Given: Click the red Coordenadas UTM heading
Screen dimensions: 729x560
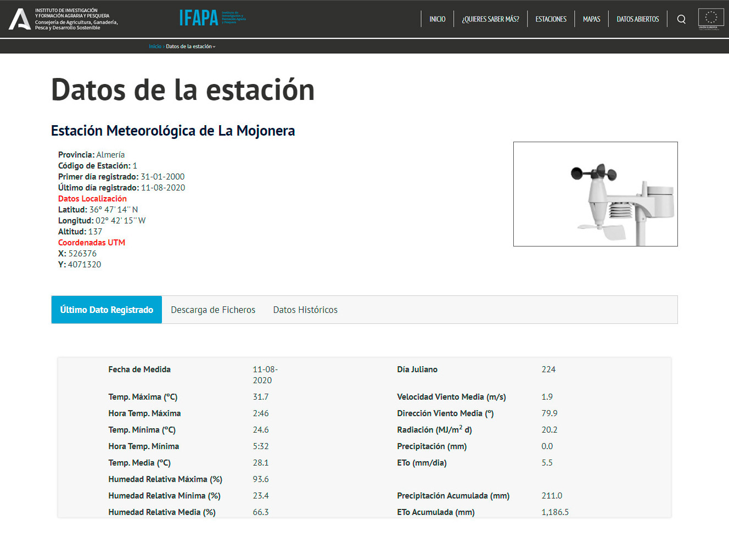Looking at the screenshot, I should pyautogui.click(x=92, y=243).
